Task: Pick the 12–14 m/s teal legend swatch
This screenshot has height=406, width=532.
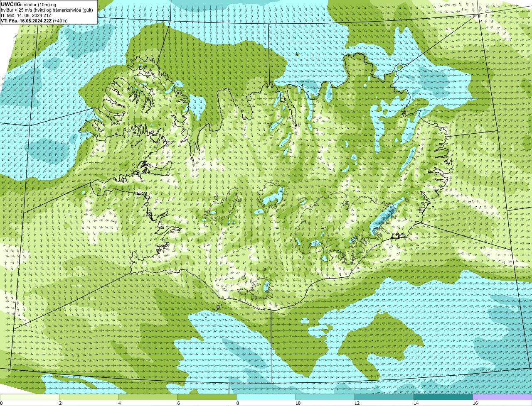Action: 384,397
